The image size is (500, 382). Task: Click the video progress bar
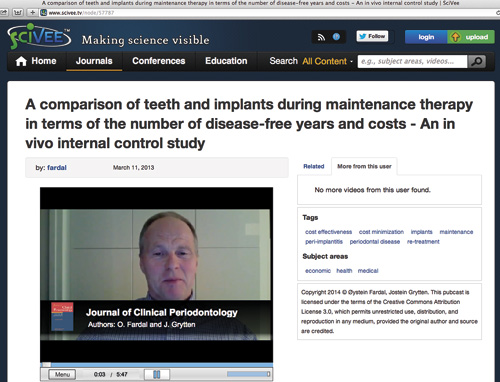pos(156,365)
